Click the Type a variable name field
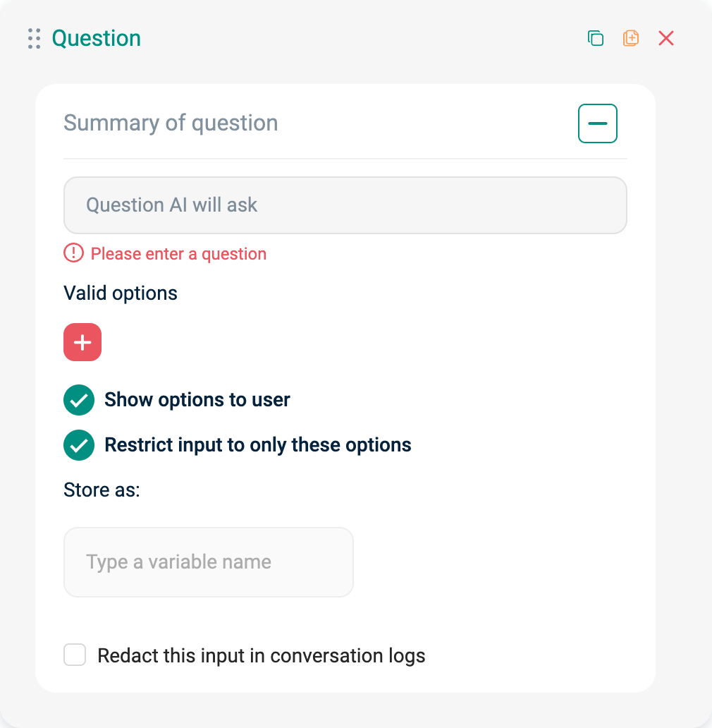Screen dimensions: 712x728 pyautogui.click(x=208, y=562)
